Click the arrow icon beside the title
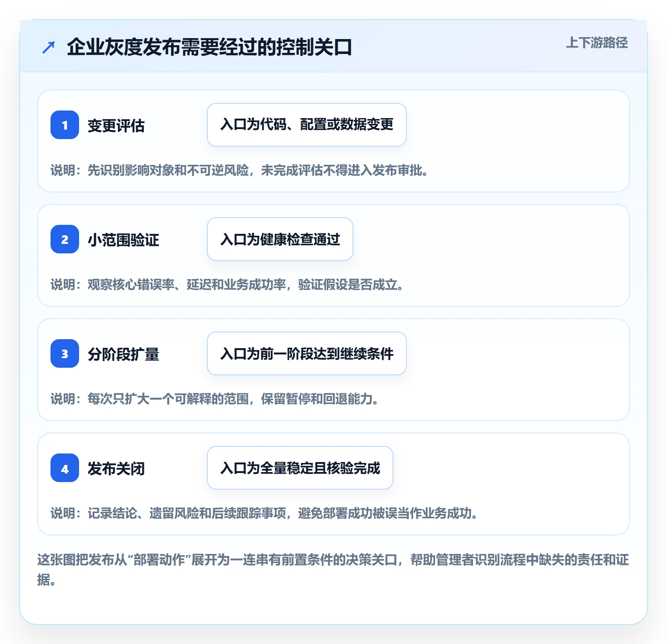667x644 pixels. [x=49, y=47]
